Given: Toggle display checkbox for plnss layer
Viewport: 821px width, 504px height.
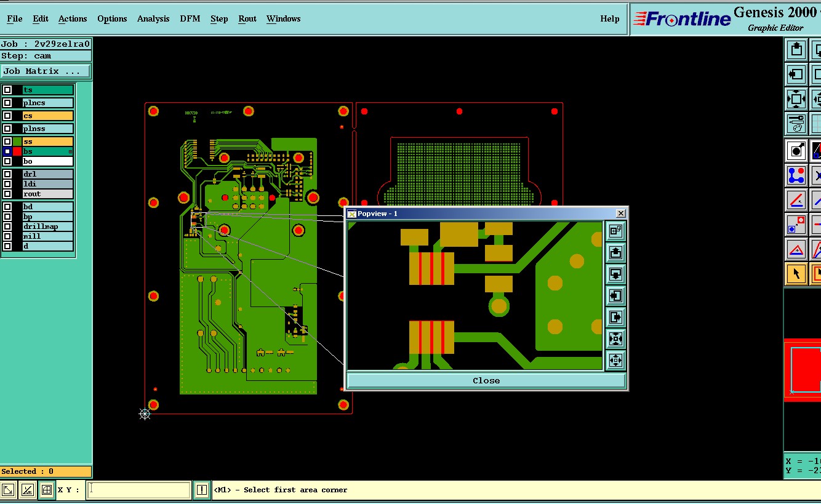Looking at the screenshot, I should (7, 129).
